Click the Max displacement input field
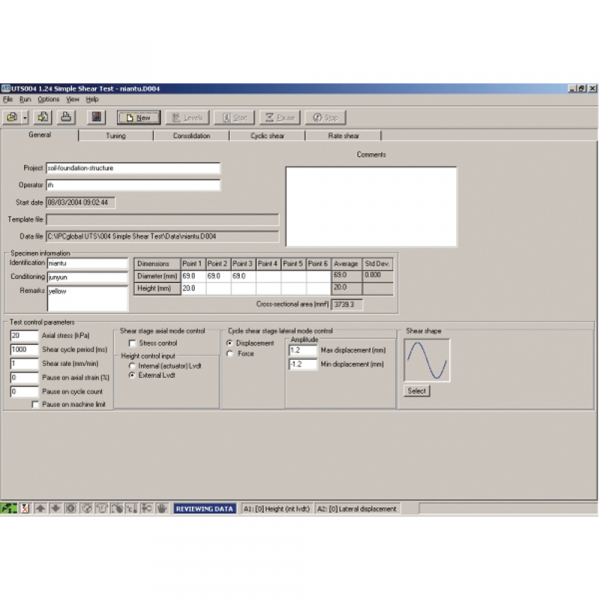 click(x=301, y=351)
